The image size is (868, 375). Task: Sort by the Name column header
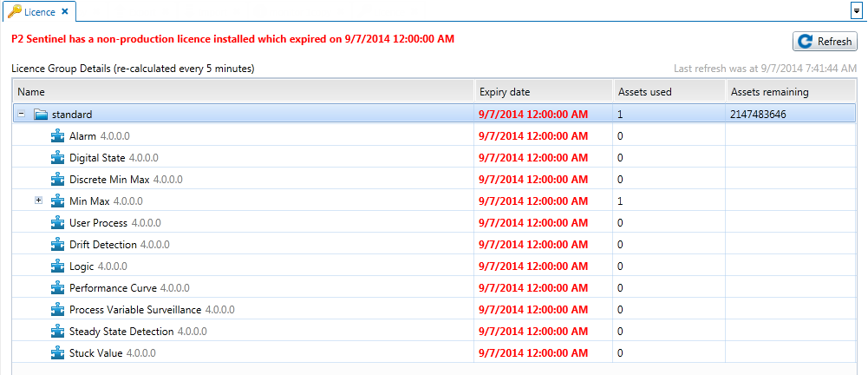243,92
